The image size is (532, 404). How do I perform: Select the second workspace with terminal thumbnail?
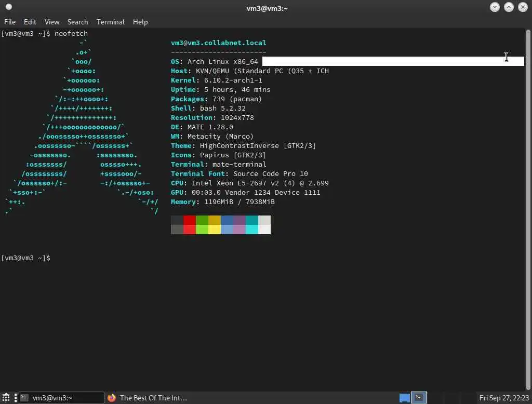coord(419,398)
